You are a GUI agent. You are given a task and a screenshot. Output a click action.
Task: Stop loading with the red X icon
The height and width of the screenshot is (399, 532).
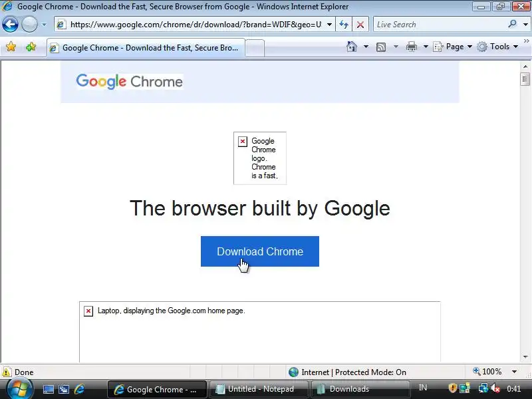click(360, 25)
